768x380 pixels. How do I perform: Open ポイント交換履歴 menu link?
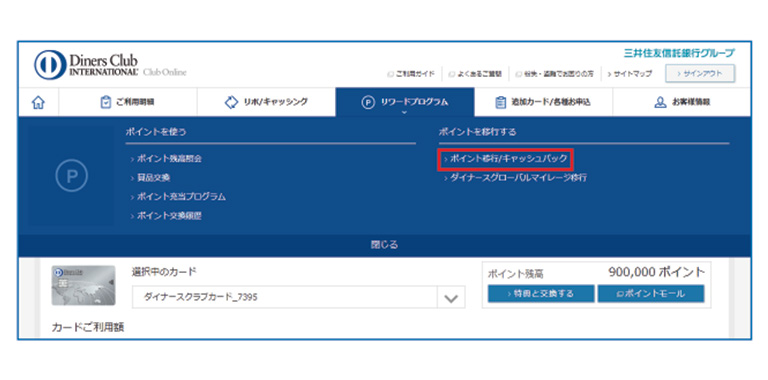click(x=166, y=216)
